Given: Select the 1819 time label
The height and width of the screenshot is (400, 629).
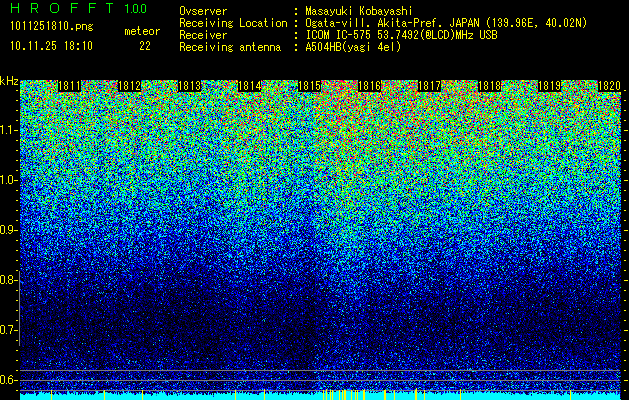Looking at the screenshot, I should (x=549, y=86).
